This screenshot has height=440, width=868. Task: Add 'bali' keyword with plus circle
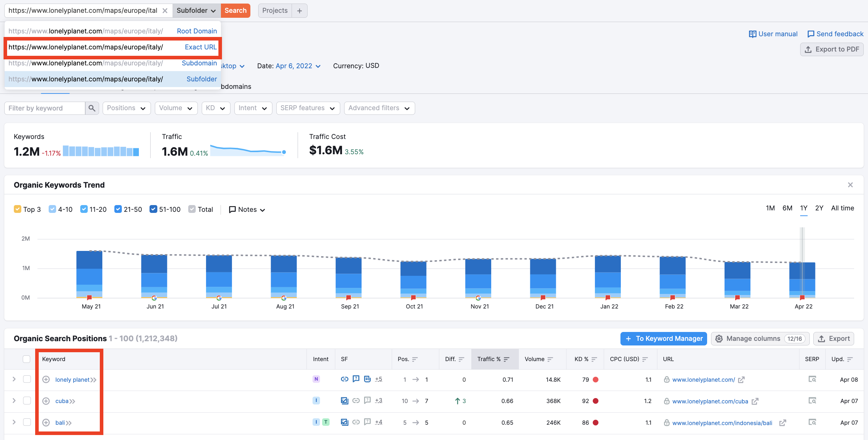pos(46,423)
